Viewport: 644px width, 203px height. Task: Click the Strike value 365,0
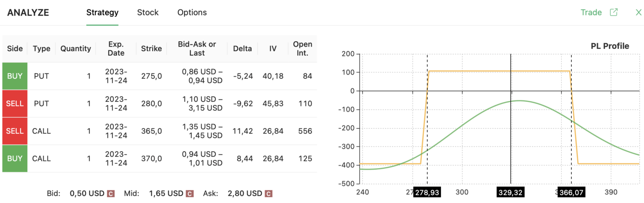pos(151,131)
